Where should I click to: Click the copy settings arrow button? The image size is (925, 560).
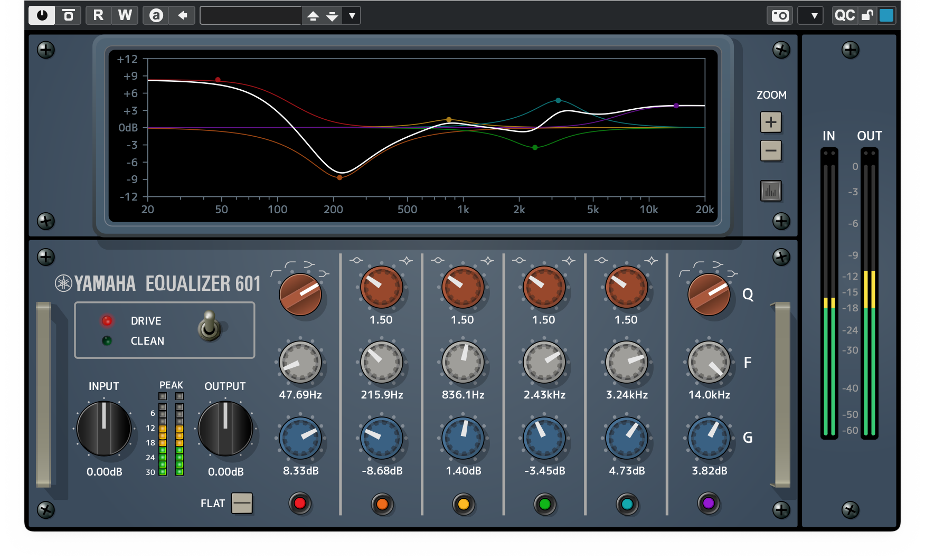coord(183,15)
